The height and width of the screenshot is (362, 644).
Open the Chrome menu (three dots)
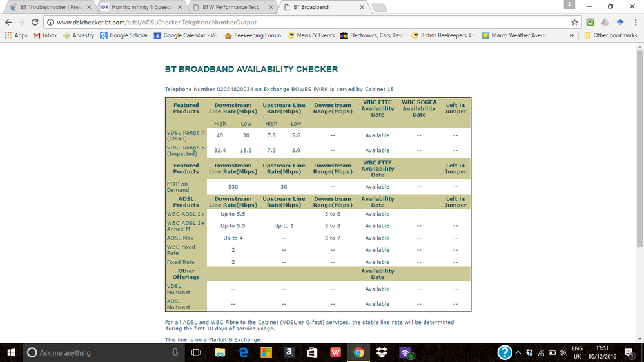click(x=636, y=23)
